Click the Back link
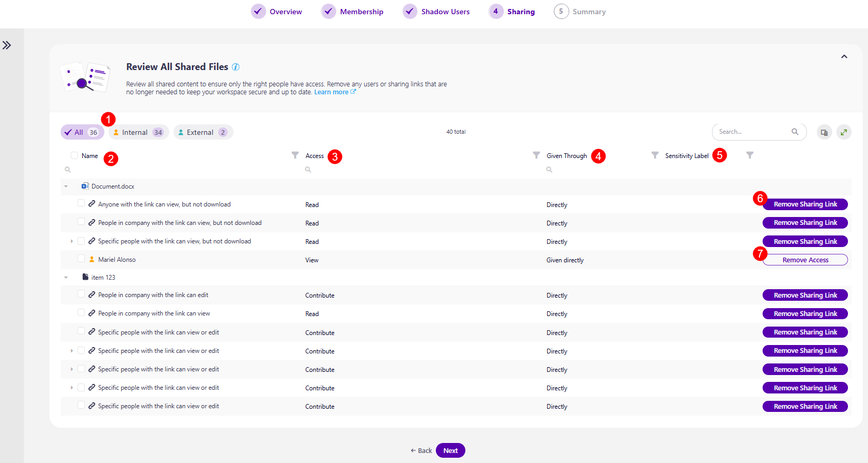This screenshot has width=868, height=463. click(421, 450)
